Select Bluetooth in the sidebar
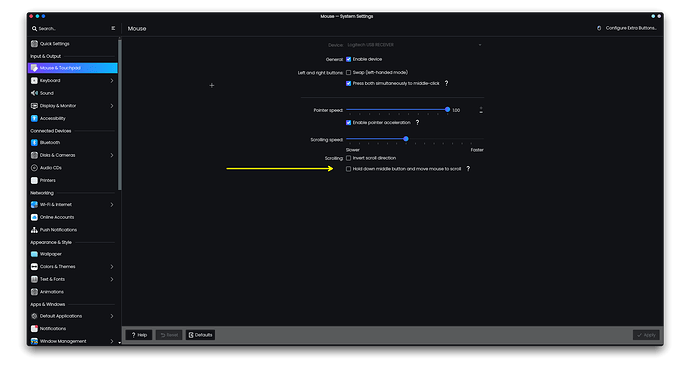Image resolution: width=690 pixels, height=375 pixels. pos(73,142)
